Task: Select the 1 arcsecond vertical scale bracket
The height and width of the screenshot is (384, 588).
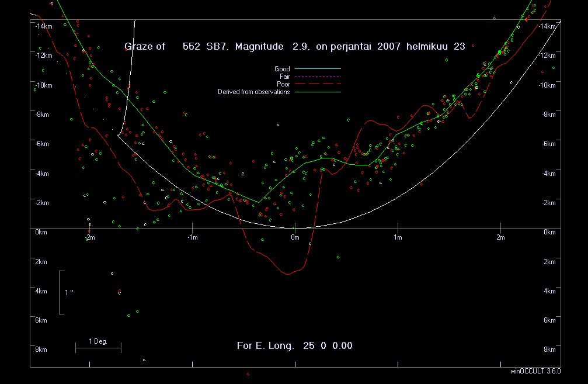Action: click(x=61, y=292)
